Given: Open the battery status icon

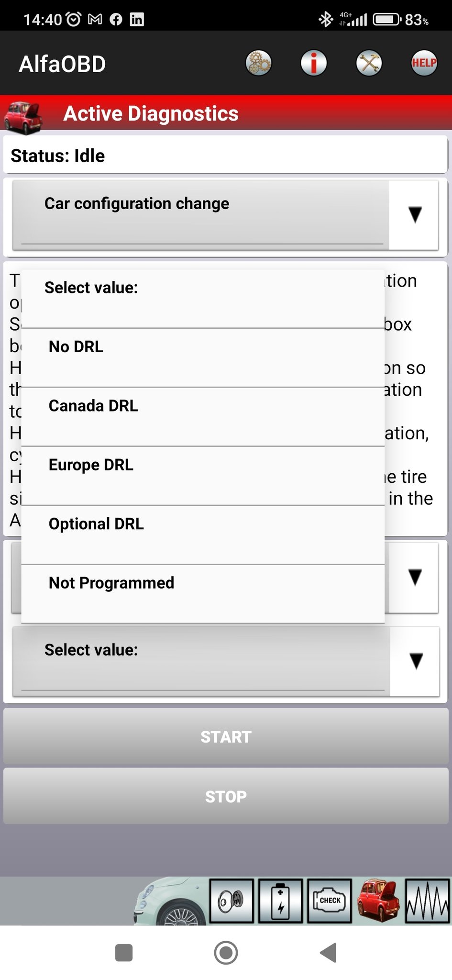Looking at the screenshot, I should tap(281, 901).
